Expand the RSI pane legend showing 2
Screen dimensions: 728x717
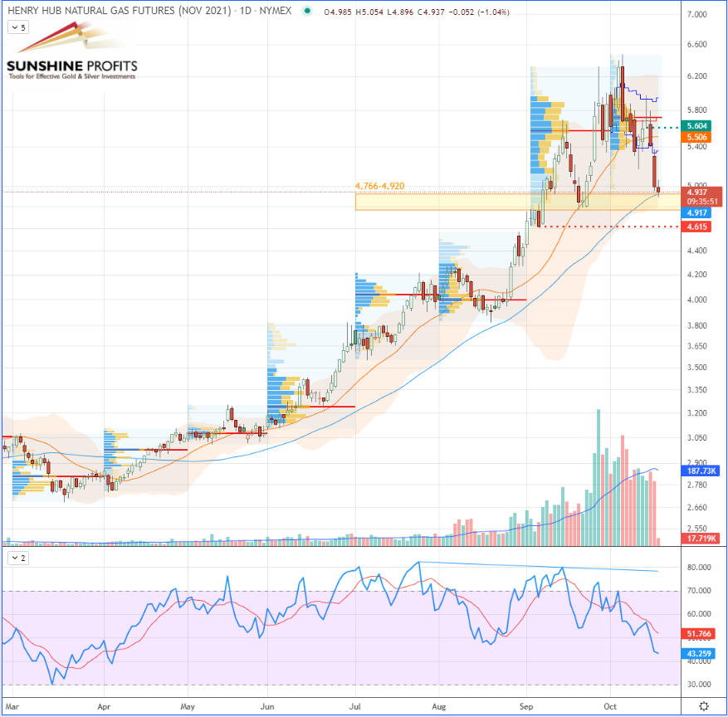click(18, 558)
